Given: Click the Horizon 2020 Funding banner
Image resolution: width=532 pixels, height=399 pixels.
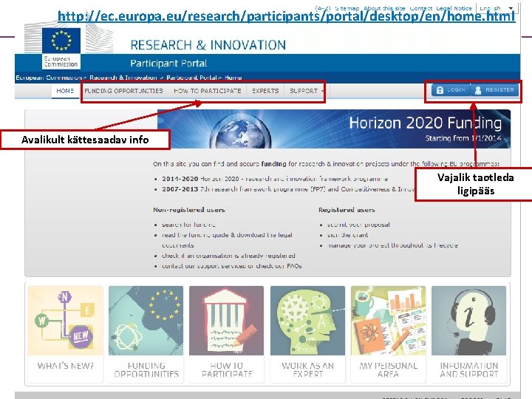Looking at the screenshot, I should tap(334, 129).
